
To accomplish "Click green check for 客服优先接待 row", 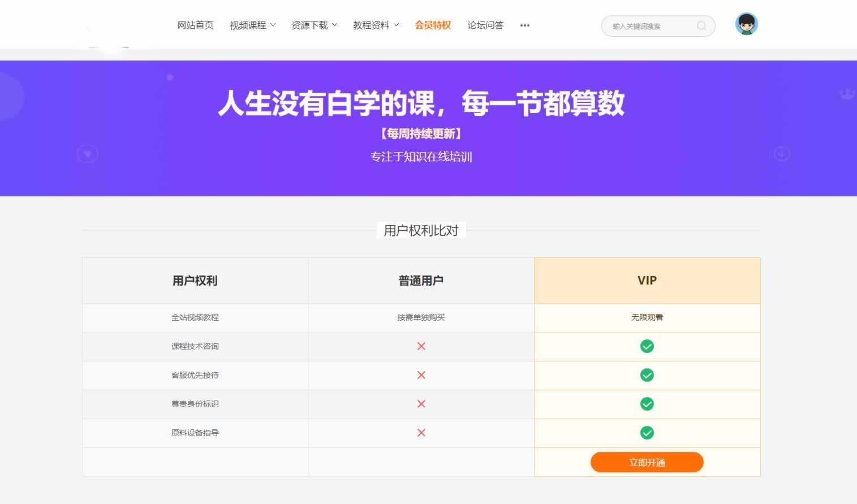I will (647, 375).
